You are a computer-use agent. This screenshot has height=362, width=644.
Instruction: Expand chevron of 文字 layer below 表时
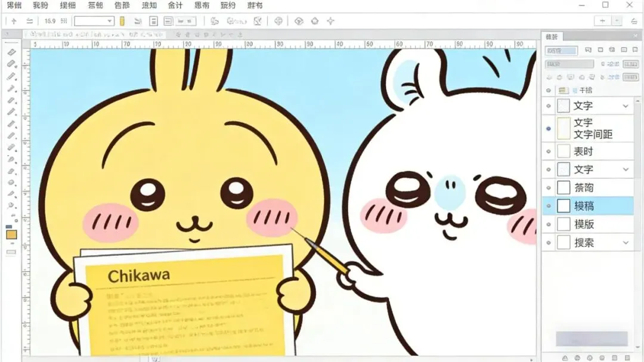(x=626, y=169)
